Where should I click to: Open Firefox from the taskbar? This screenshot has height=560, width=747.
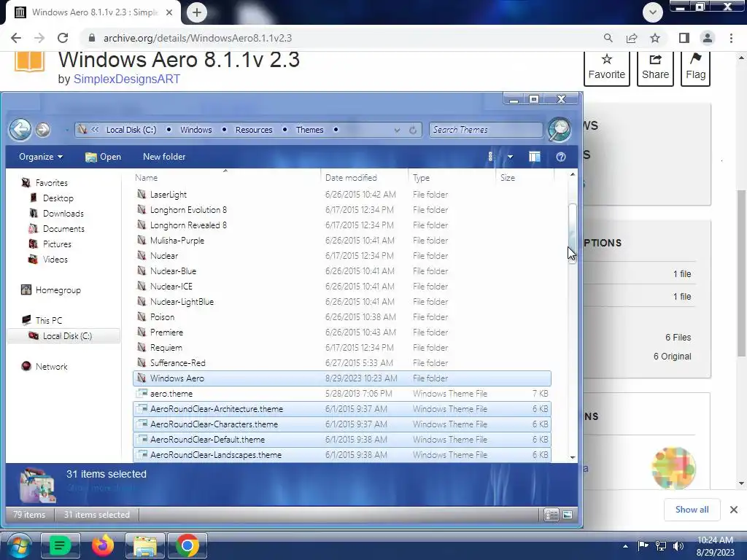pyautogui.click(x=102, y=545)
